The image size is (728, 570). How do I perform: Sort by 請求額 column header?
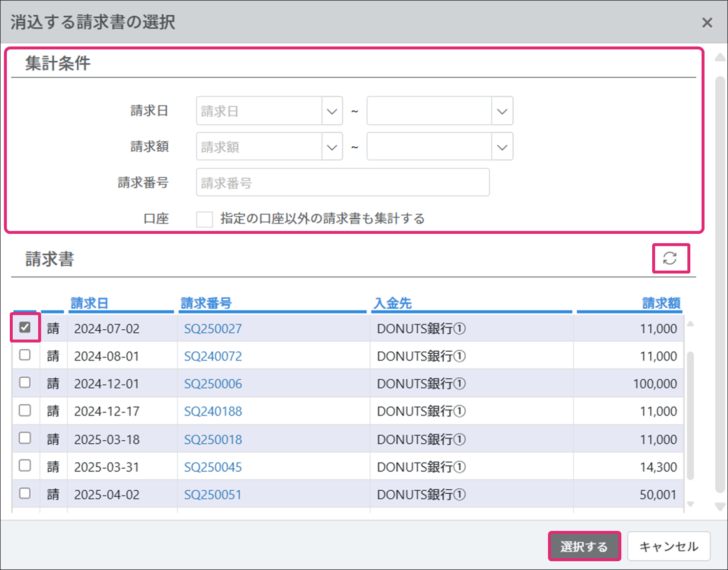tap(661, 303)
